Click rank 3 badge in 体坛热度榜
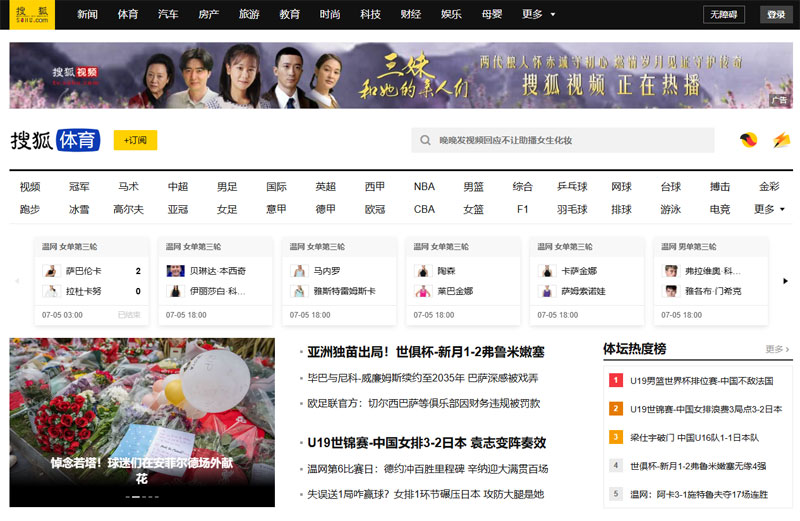 tap(616, 437)
